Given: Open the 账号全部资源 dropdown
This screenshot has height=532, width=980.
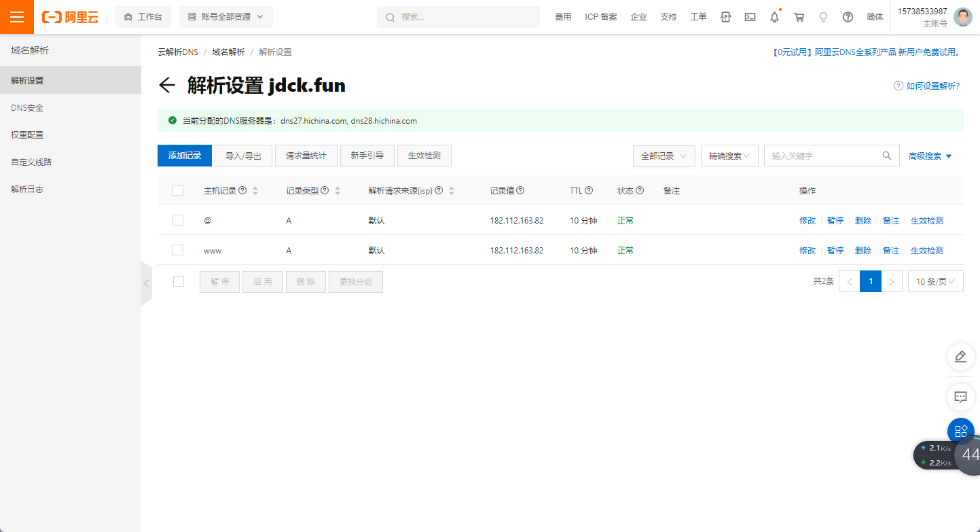Looking at the screenshot, I should (x=226, y=17).
